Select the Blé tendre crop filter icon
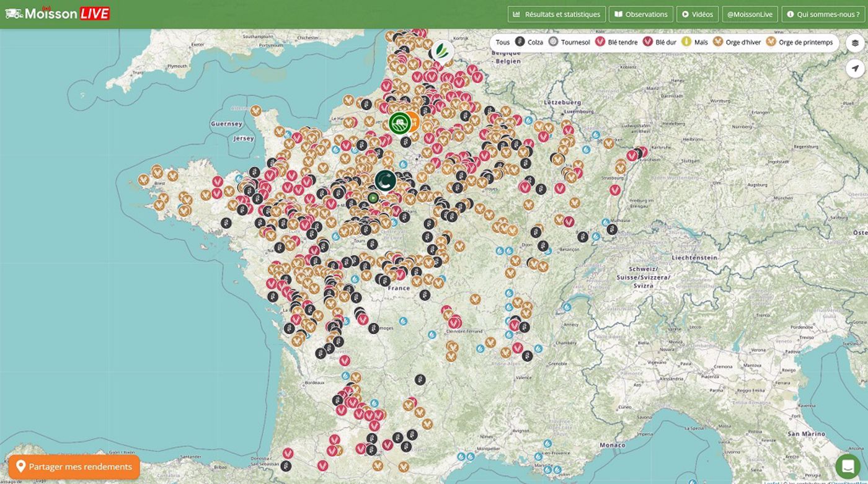868x484 pixels. tap(599, 42)
